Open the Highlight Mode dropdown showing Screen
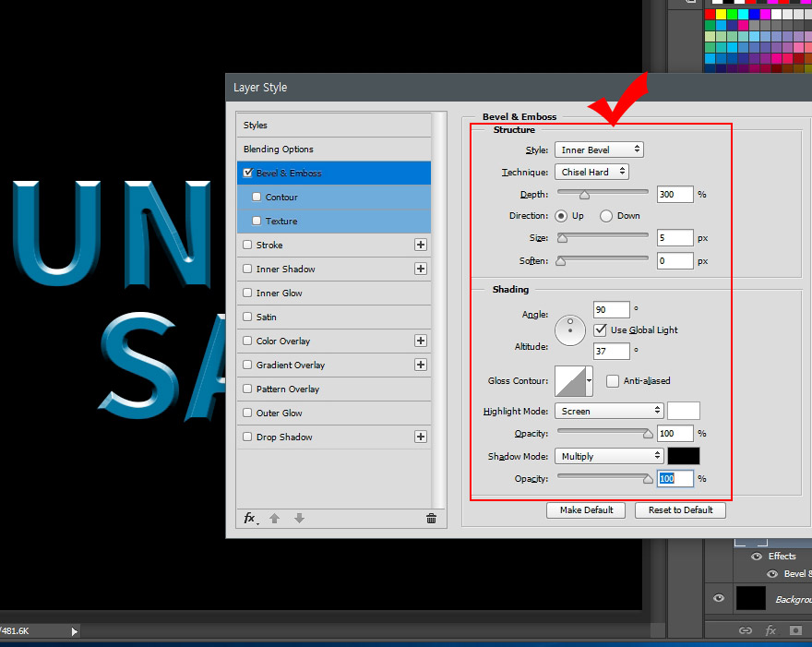The width and height of the screenshot is (812, 647). [609, 411]
